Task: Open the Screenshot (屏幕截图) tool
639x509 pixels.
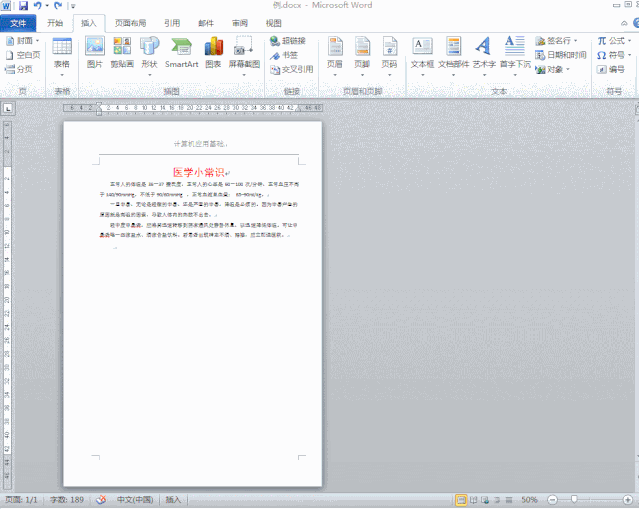Action: tap(244, 57)
